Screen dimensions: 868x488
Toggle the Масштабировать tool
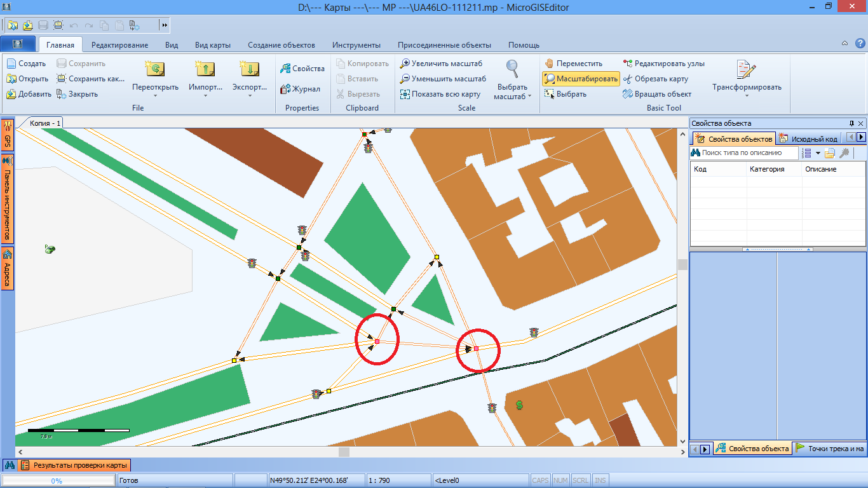coord(581,79)
